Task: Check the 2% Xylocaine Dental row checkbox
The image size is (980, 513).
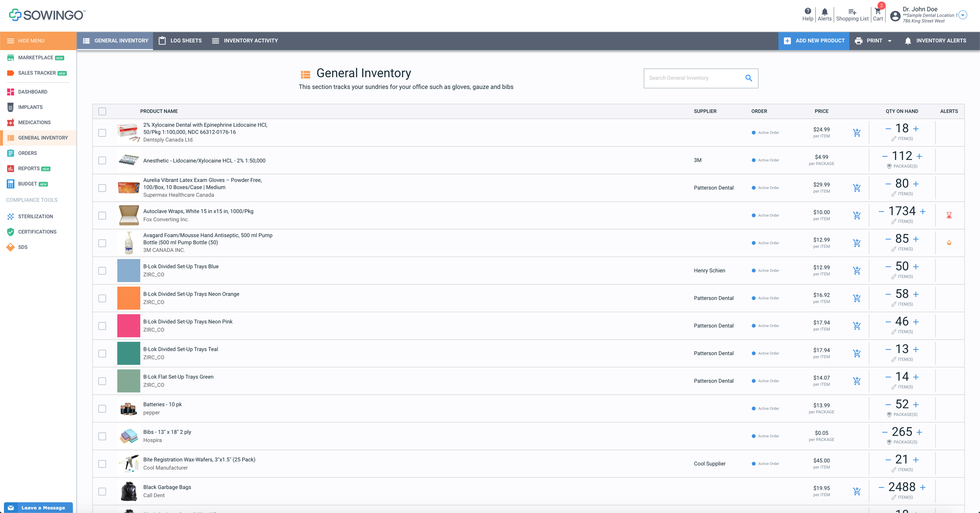Action: [x=102, y=133]
